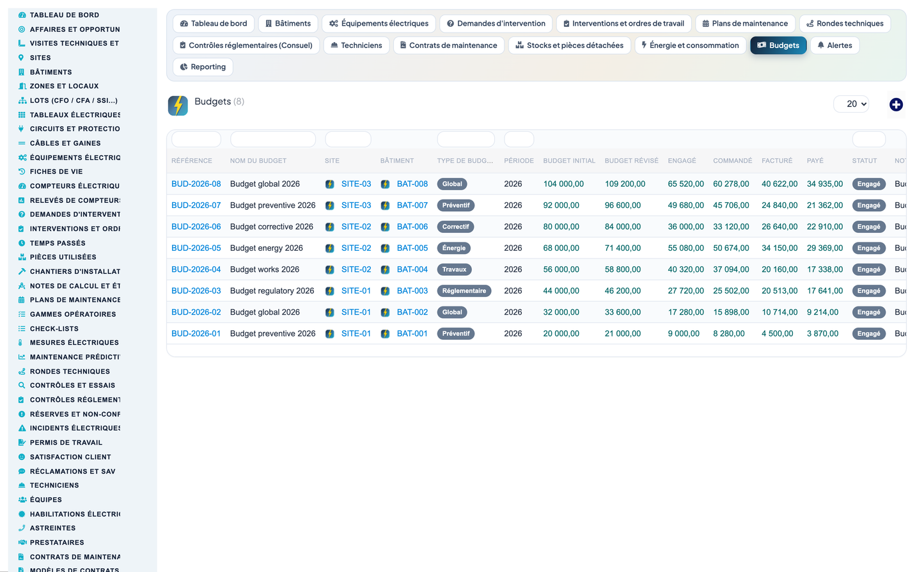Click the Référence filter input field
Screen dimensions: 924x572
(196, 139)
